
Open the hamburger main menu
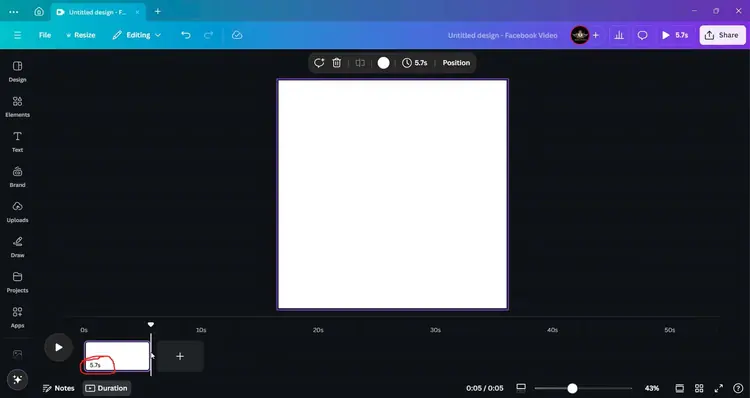pos(17,35)
